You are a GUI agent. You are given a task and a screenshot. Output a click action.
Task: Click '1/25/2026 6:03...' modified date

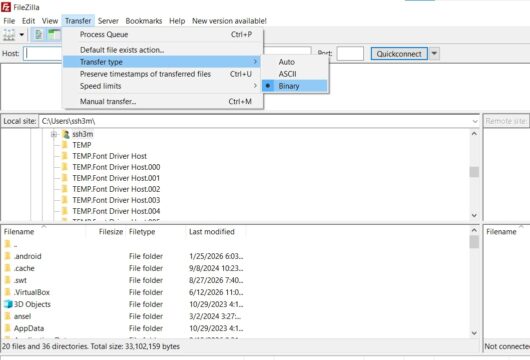[216, 256]
